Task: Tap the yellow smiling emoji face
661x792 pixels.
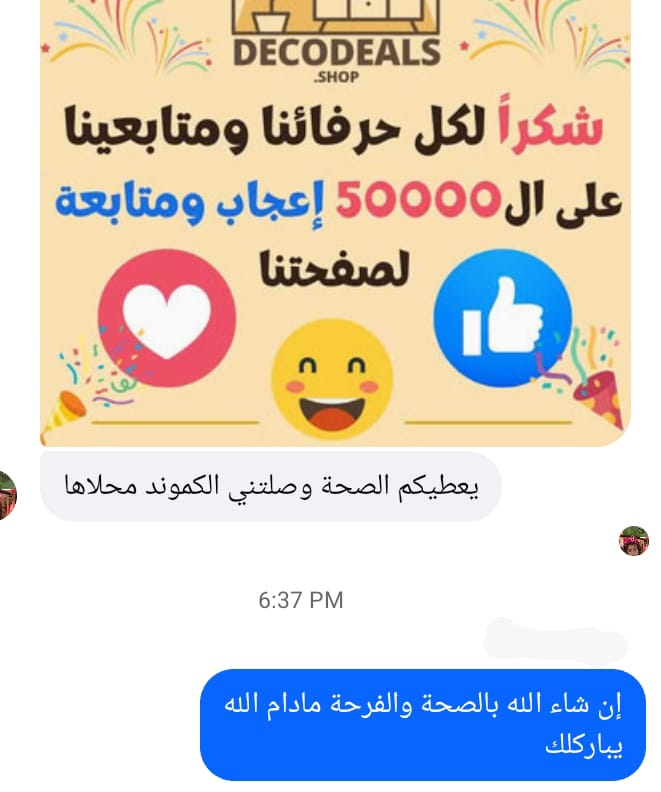Action: [x=332, y=379]
